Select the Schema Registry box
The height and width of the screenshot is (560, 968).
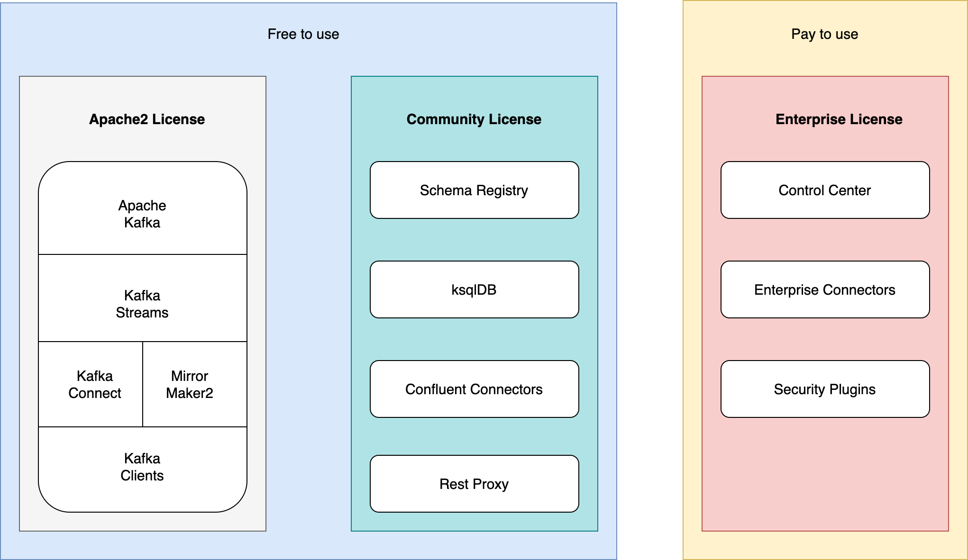[474, 190]
